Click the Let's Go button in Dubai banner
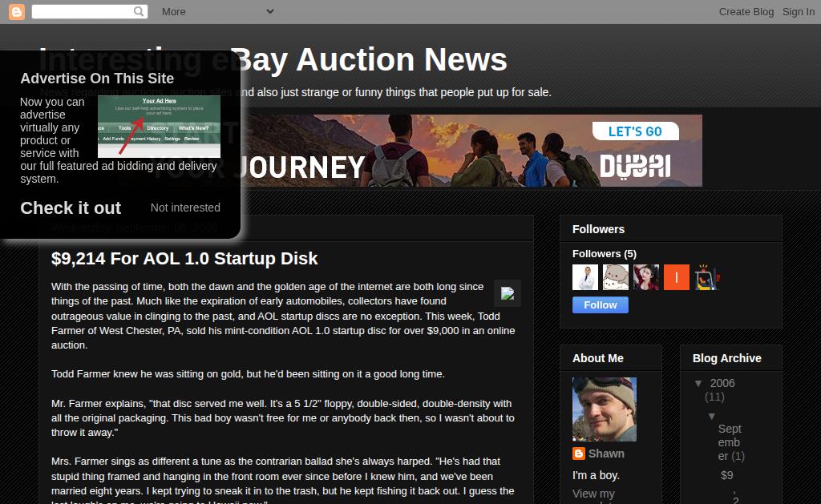The width and height of the screenshot is (821, 504). pyautogui.click(x=635, y=131)
